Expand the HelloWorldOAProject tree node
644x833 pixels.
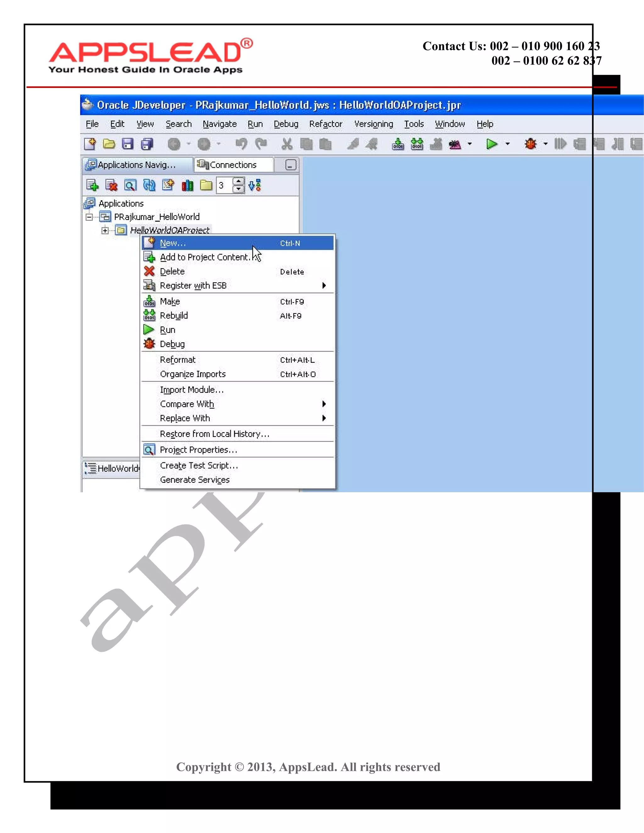(104, 230)
